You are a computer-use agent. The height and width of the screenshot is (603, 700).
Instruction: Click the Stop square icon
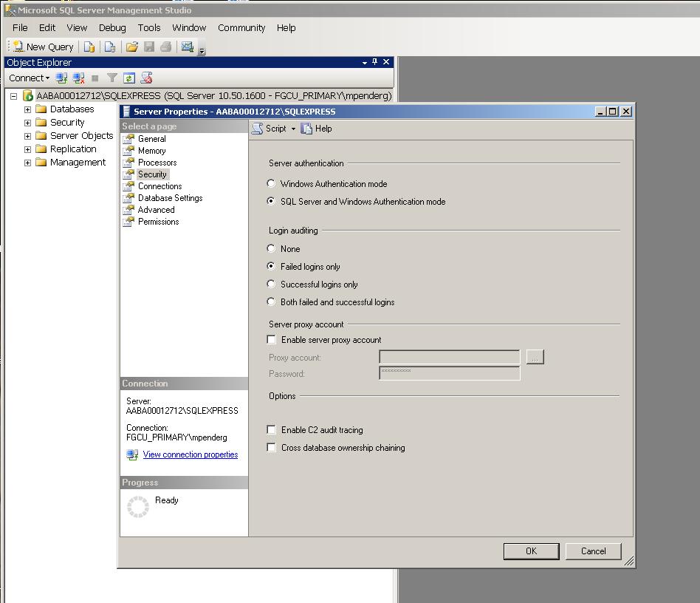tap(95, 78)
